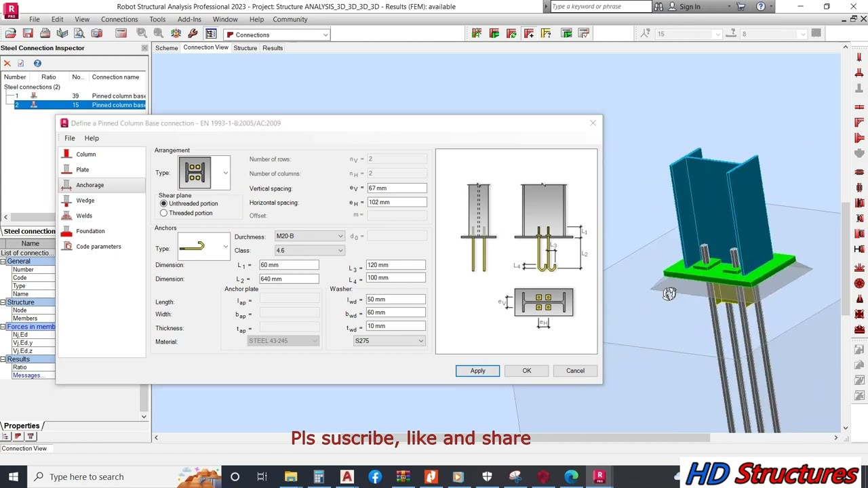Collapse the Results group in properties list
The width and height of the screenshot is (868, 488).
[3, 359]
